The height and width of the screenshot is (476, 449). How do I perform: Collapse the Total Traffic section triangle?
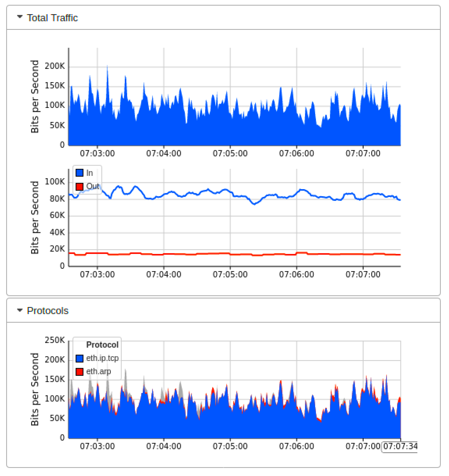[20, 17]
